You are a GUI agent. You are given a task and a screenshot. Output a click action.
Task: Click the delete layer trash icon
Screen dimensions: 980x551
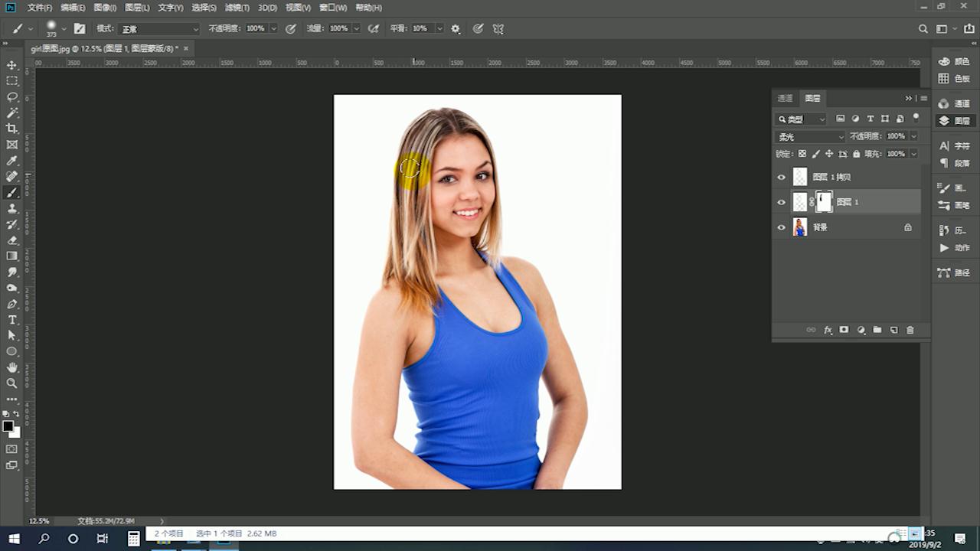point(910,330)
